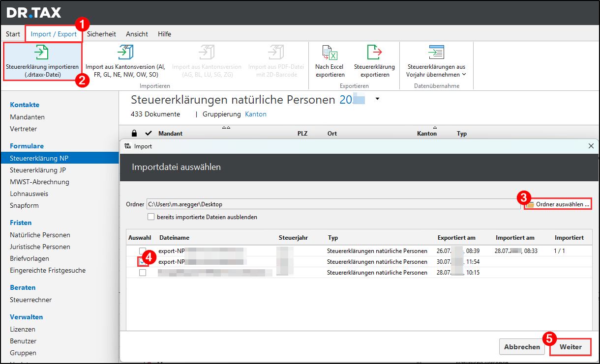Check the third file's selection checkbox
This screenshot has width=600, height=364.
143,273
